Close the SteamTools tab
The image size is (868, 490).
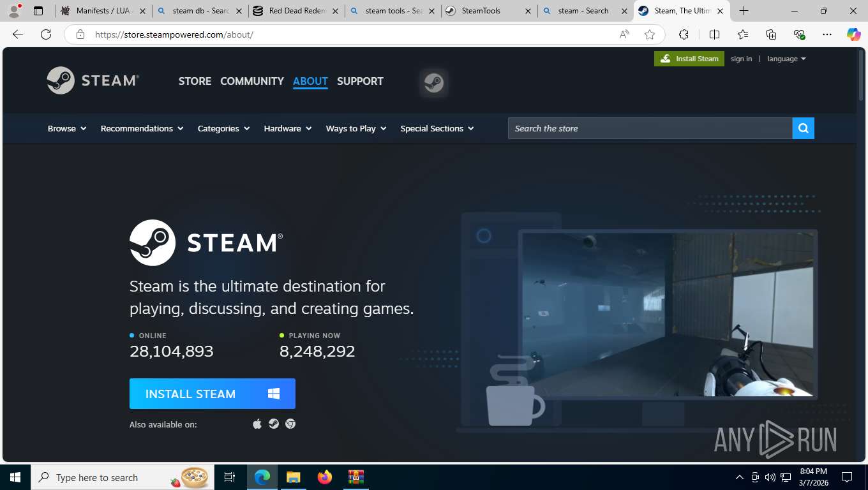[x=528, y=11]
